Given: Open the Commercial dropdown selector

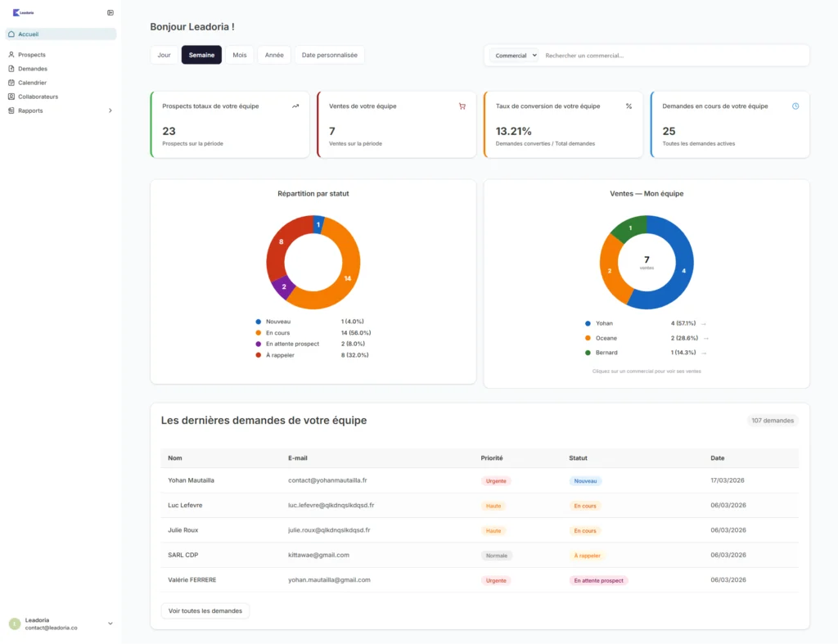Looking at the screenshot, I should point(515,56).
